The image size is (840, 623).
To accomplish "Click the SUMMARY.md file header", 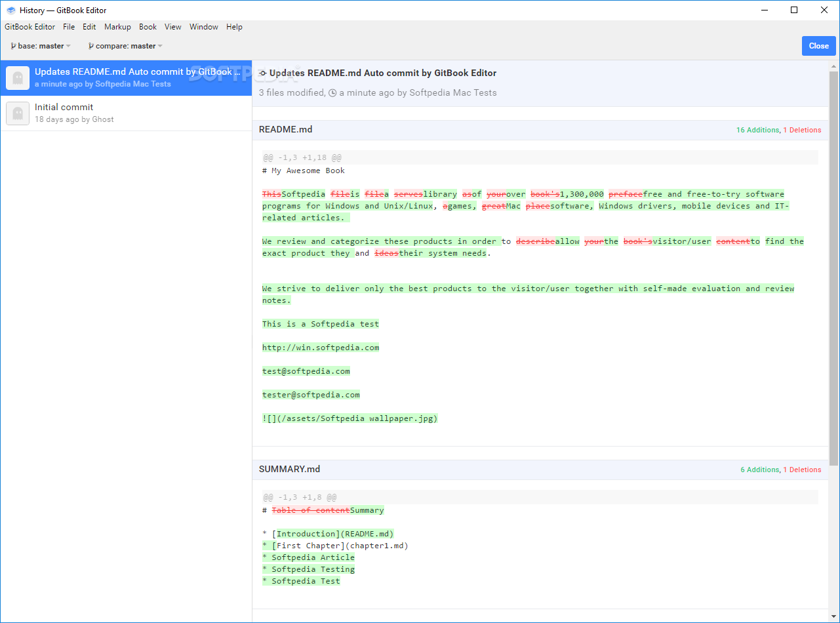I will tap(540, 470).
